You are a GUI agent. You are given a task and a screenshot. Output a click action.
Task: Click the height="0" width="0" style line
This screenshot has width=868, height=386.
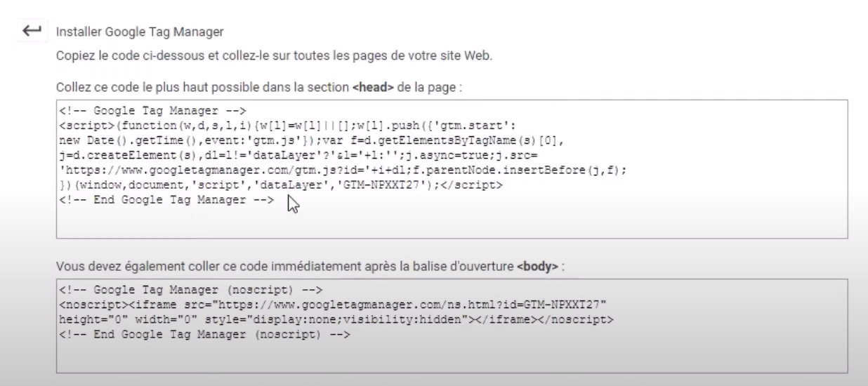pyautogui.click(x=338, y=319)
